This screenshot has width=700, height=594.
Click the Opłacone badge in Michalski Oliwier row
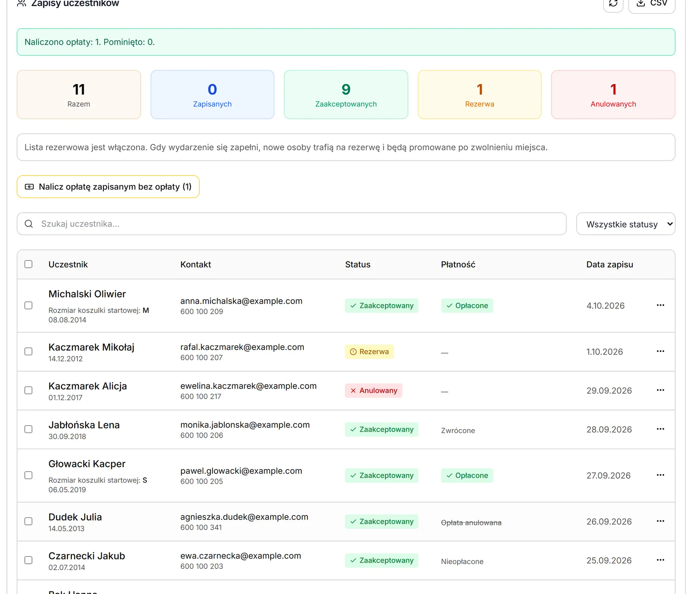[467, 305]
